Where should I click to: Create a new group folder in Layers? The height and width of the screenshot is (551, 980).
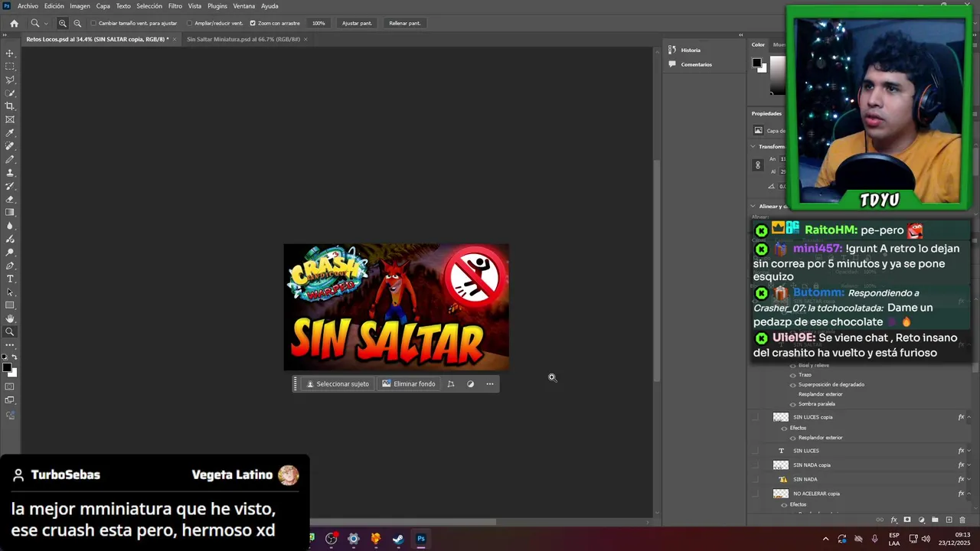[x=935, y=520]
